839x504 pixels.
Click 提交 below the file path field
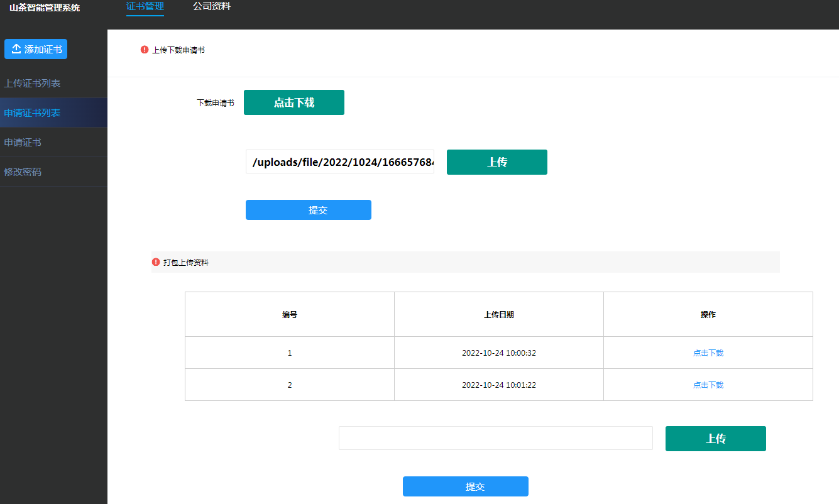pos(308,210)
